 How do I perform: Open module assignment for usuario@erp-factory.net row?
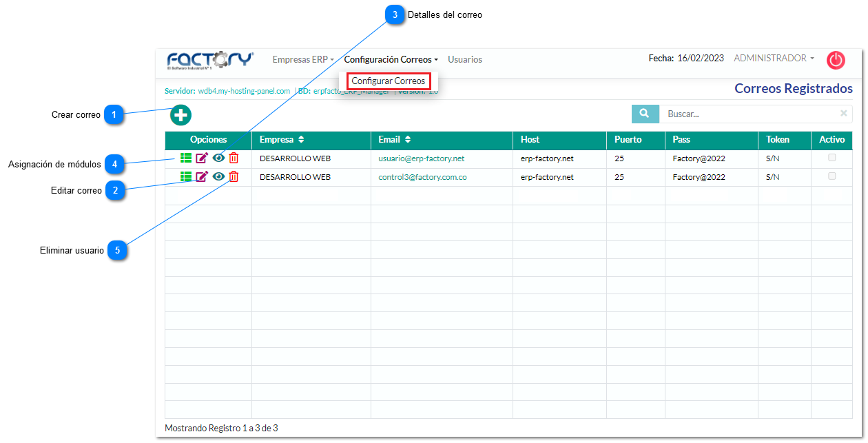pos(185,158)
